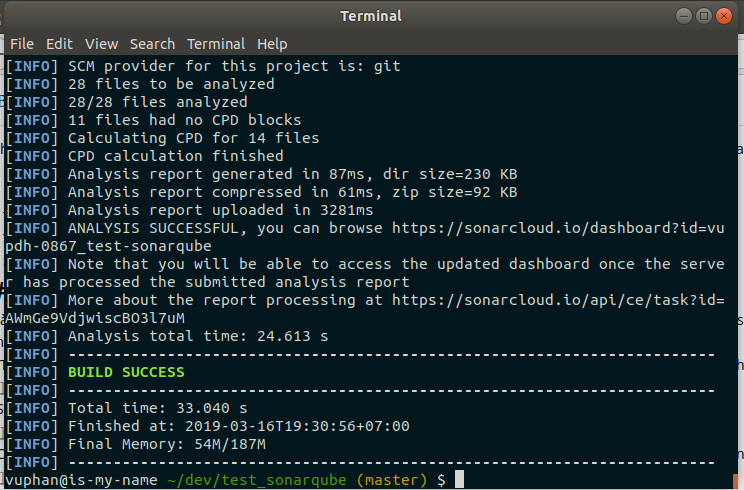The image size is (744, 490).
Task: Open the View menu
Action: pyautogui.click(x=101, y=44)
